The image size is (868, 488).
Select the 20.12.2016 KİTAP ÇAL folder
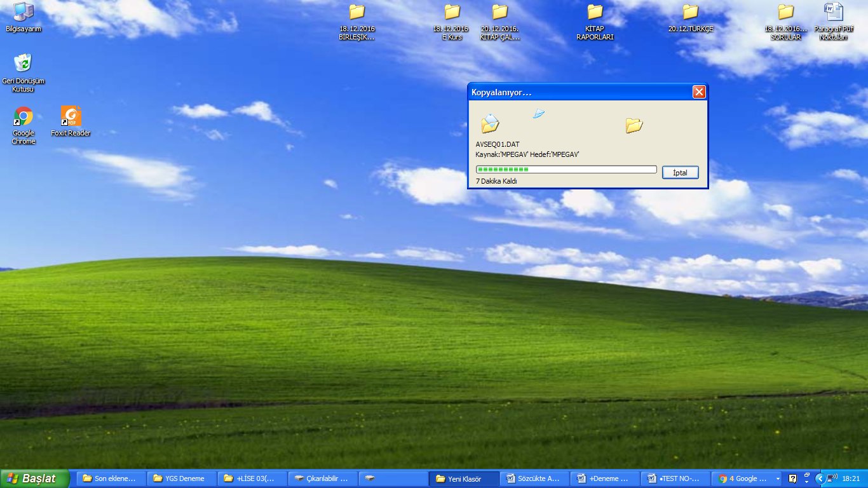500,12
